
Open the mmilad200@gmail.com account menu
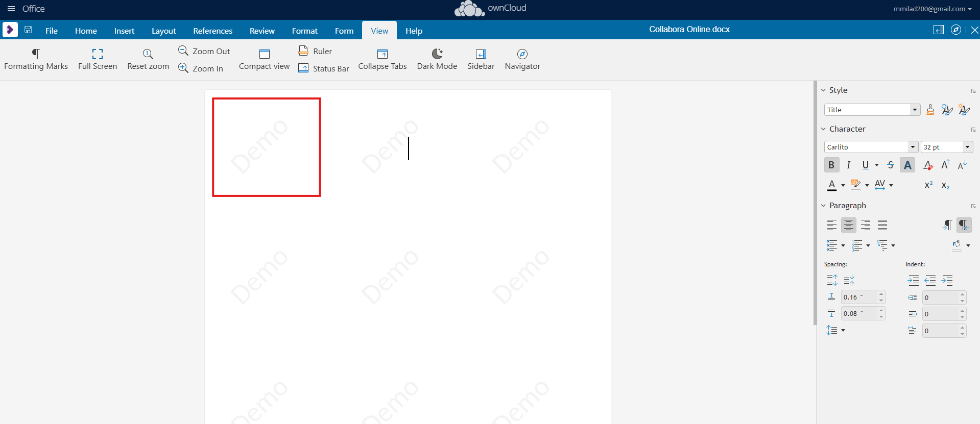932,9
